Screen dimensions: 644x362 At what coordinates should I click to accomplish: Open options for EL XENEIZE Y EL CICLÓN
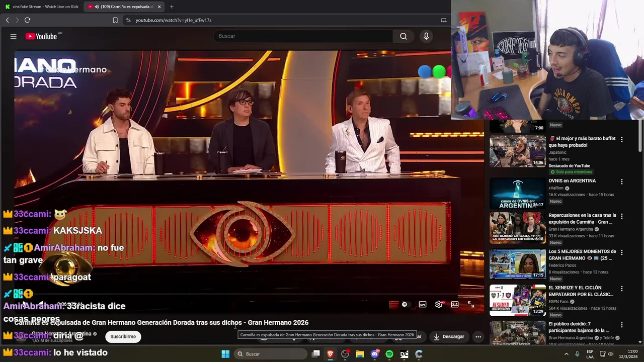622,289
